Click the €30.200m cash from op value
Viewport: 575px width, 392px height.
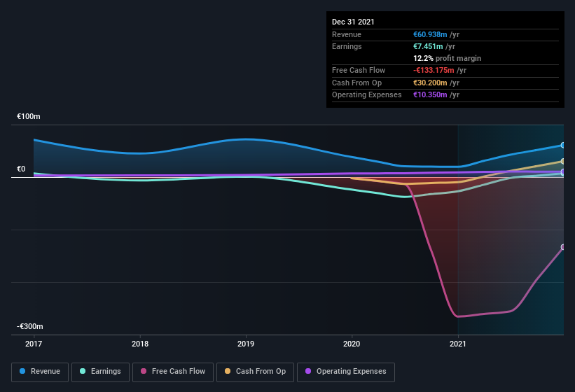[x=430, y=83]
